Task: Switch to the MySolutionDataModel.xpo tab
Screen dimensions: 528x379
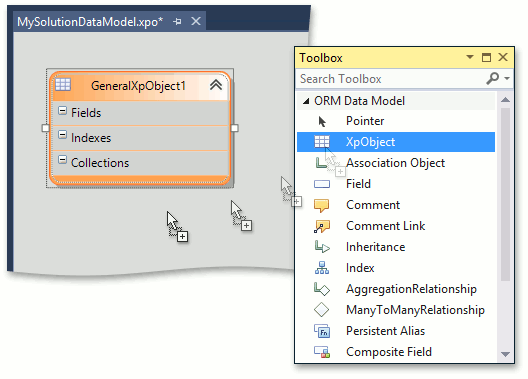Action: click(90, 22)
